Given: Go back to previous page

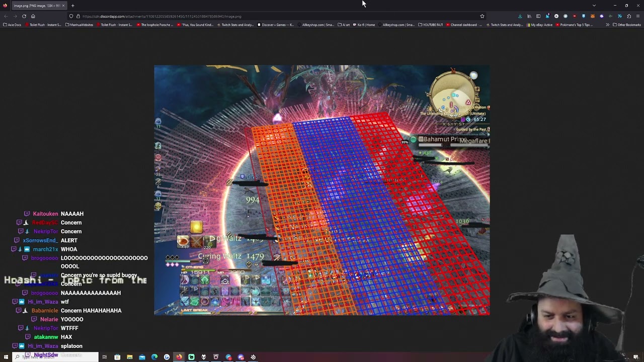Looking at the screenshot, I should [6, 16].
